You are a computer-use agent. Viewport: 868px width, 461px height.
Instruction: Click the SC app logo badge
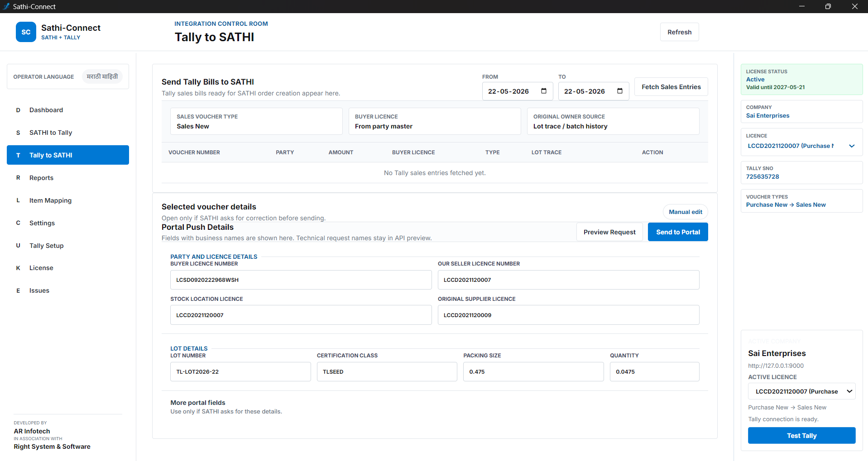point(26,32)
